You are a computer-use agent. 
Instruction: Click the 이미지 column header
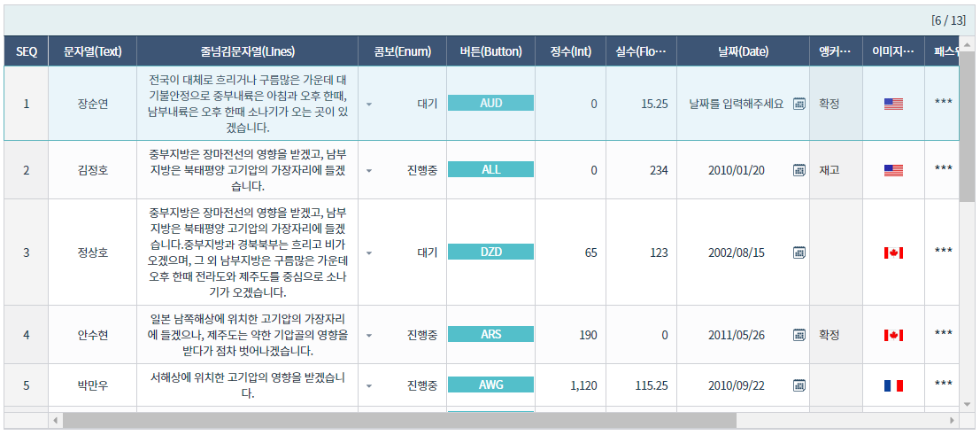click(894, 51)
